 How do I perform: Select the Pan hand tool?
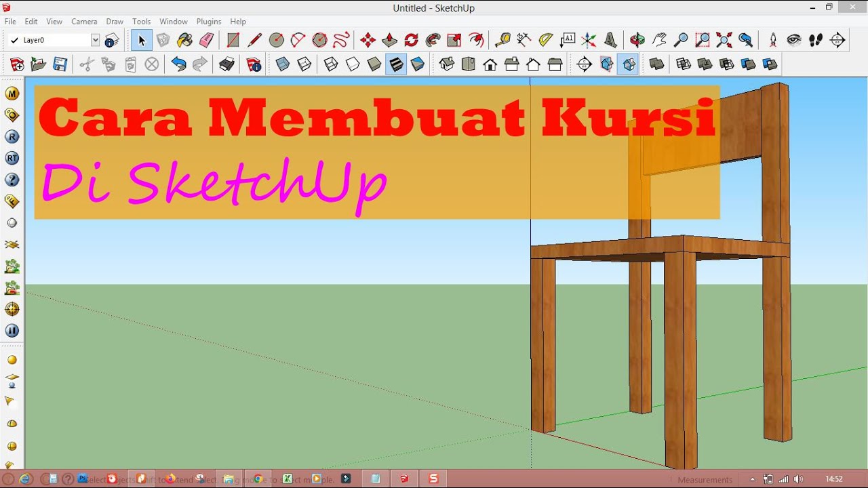pos(659,40)
